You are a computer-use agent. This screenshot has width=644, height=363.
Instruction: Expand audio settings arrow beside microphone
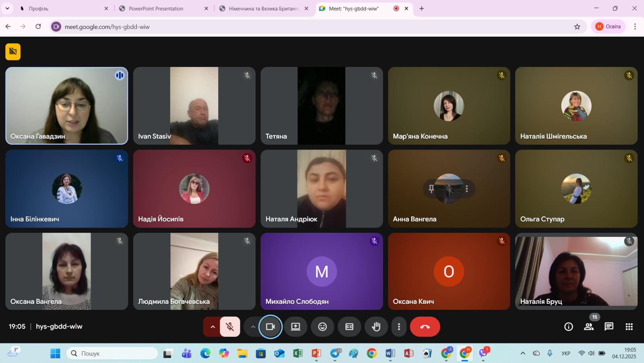pyautogui.click(x=213, y=327)
